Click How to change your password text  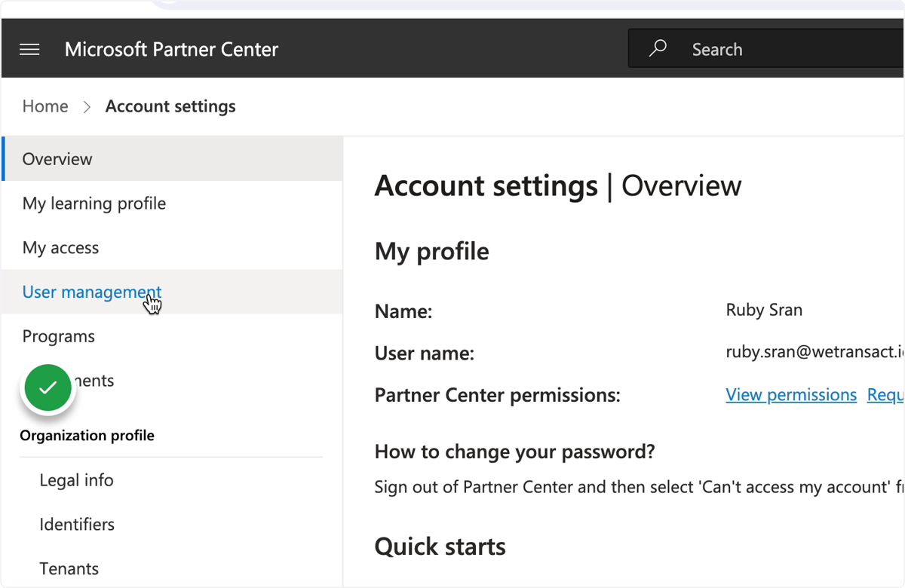pos(515,452)
